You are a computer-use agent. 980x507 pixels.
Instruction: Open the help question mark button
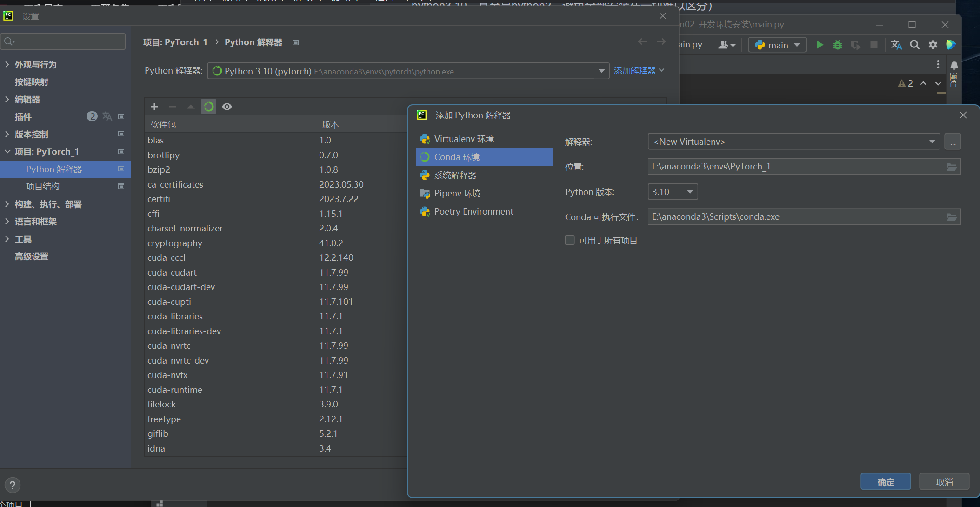[x=13, y=485]
